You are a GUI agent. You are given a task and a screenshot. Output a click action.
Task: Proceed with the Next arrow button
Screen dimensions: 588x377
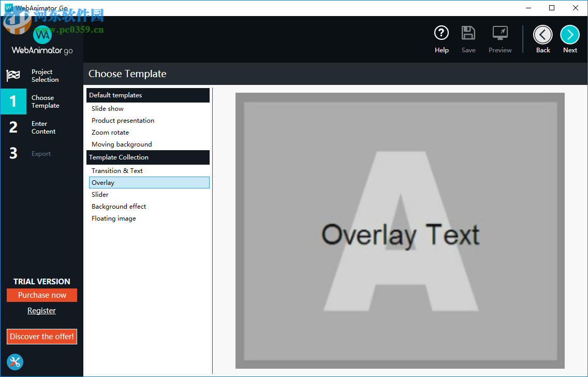[x=570, y=35]
